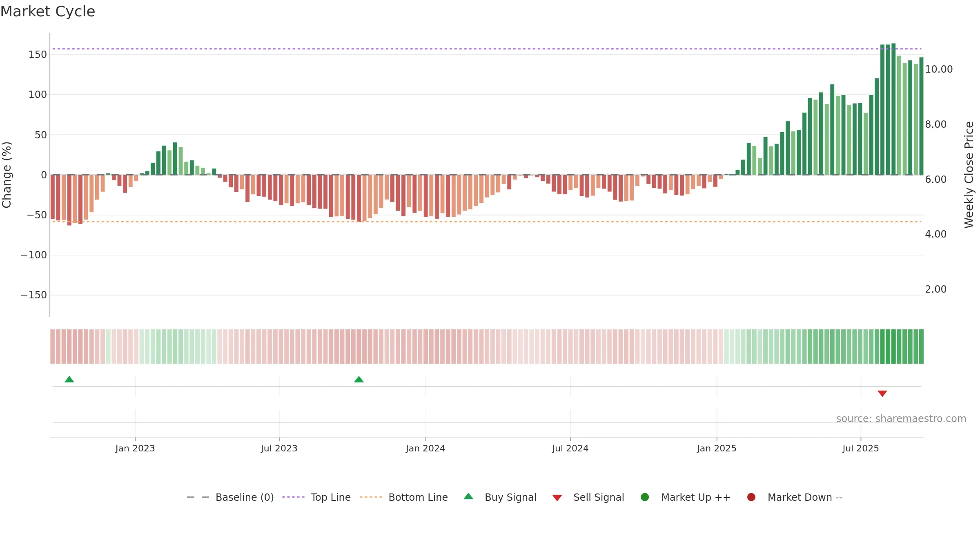Click the 8.00 price tick label
980x551 pixels.
935,124
